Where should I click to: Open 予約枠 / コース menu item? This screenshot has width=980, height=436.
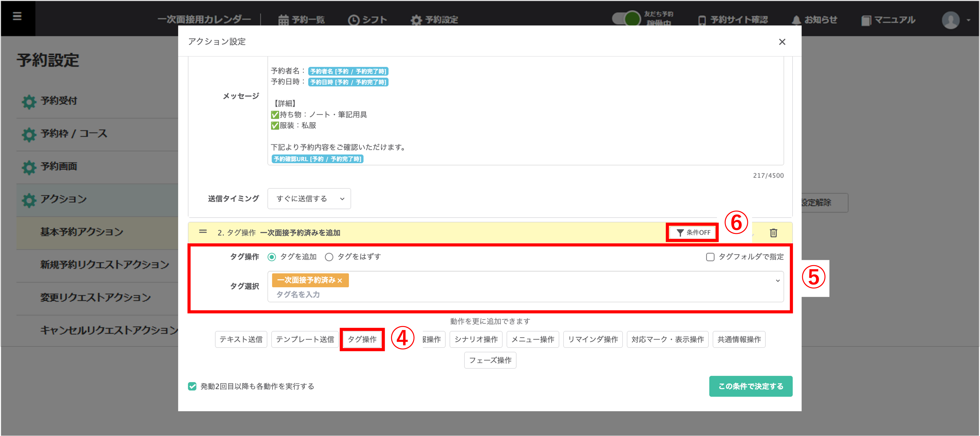(74, 134)
